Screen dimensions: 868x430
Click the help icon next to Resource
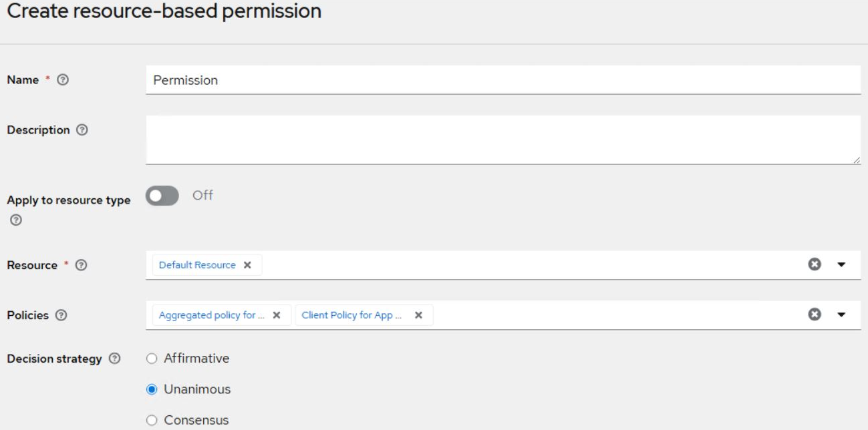[x=82, y=265]
